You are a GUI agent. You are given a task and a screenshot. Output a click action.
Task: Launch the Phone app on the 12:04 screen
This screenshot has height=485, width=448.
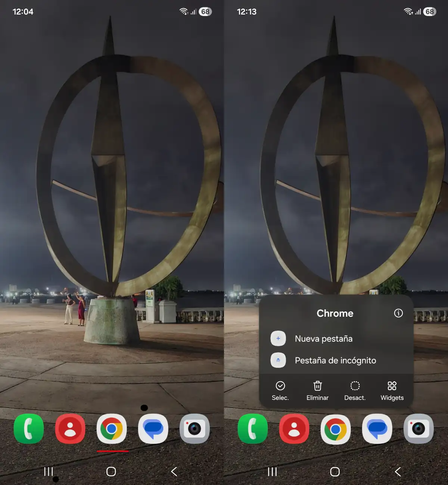(x=29, y=429)
